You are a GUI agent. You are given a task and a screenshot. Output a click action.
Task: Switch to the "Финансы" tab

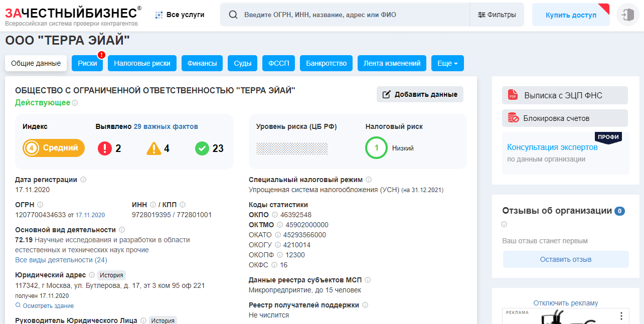(202, 63)
